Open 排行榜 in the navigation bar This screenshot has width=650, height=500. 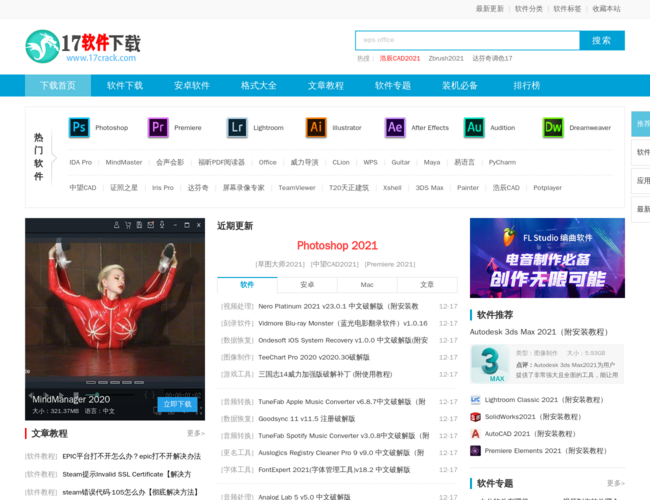[x=527, y=85]
